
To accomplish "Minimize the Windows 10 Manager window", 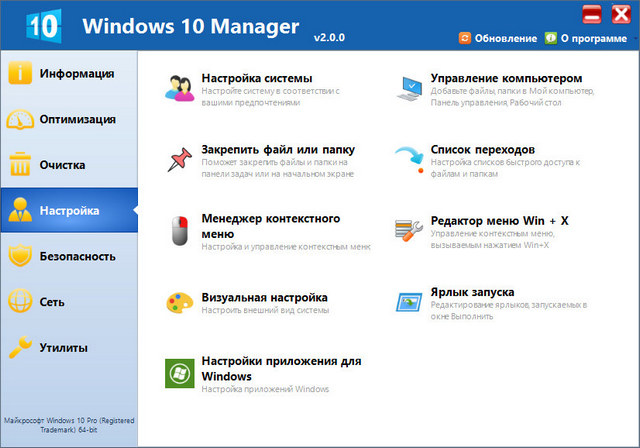I will (x=591, y=15).
